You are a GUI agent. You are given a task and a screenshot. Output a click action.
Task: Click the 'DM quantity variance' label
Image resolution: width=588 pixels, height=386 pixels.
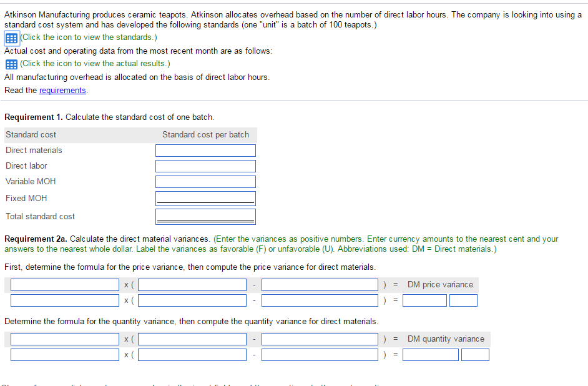tap(446, 339)
